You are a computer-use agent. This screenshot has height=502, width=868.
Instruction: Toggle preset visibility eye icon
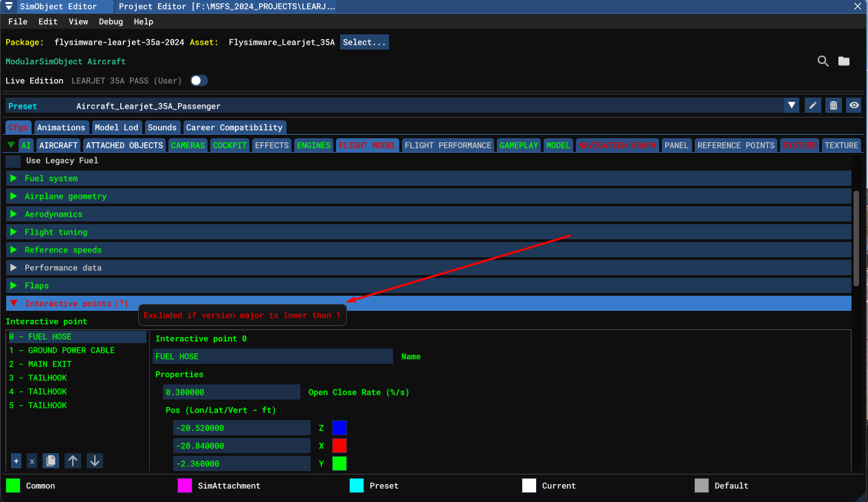click(854, 106)
